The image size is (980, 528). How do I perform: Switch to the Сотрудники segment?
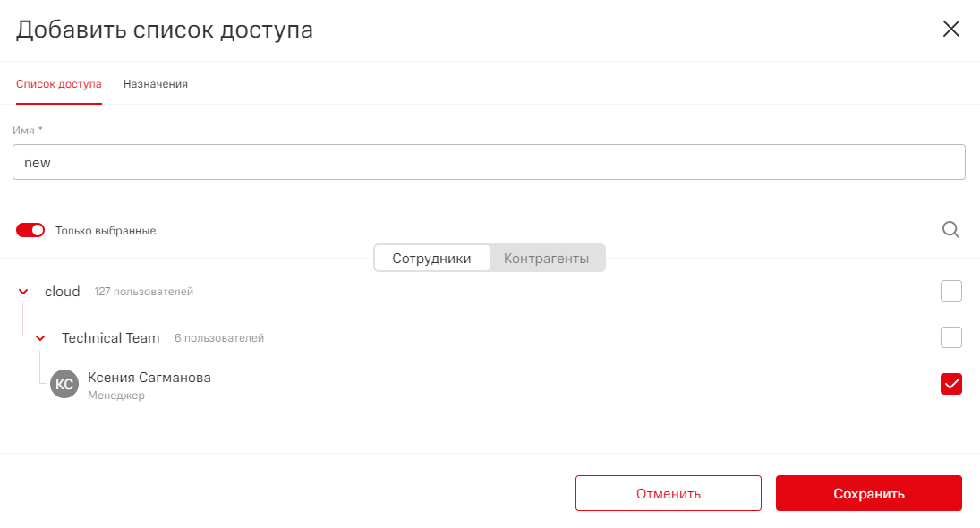point(431,259)
